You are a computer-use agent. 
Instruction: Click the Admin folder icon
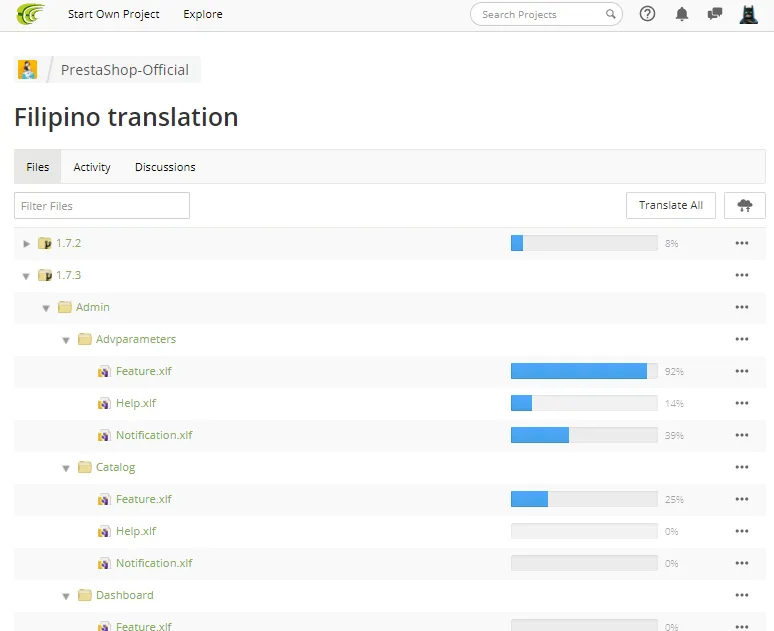65,307
